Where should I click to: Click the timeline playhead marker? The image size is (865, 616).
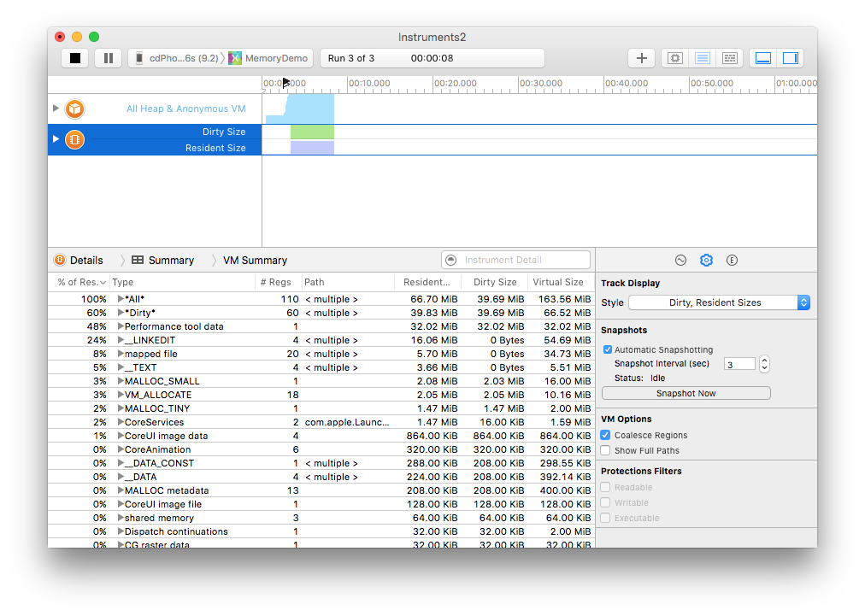(285, 83)
